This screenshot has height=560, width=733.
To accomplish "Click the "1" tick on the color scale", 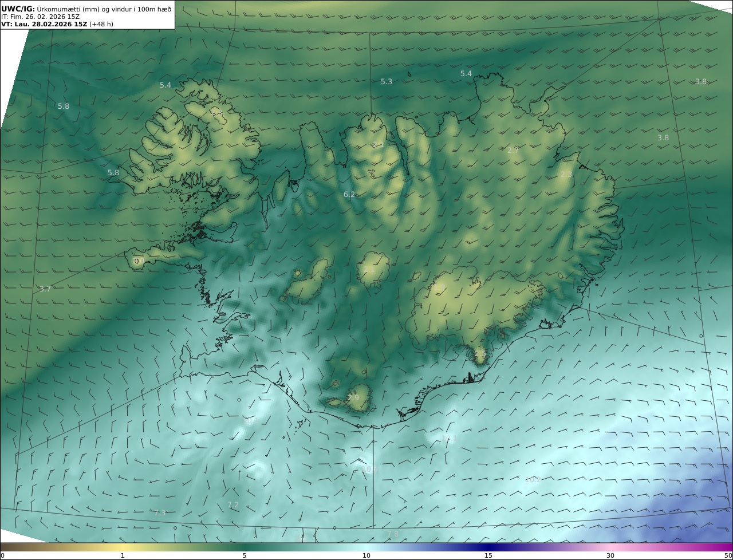I will click(123, 555).
